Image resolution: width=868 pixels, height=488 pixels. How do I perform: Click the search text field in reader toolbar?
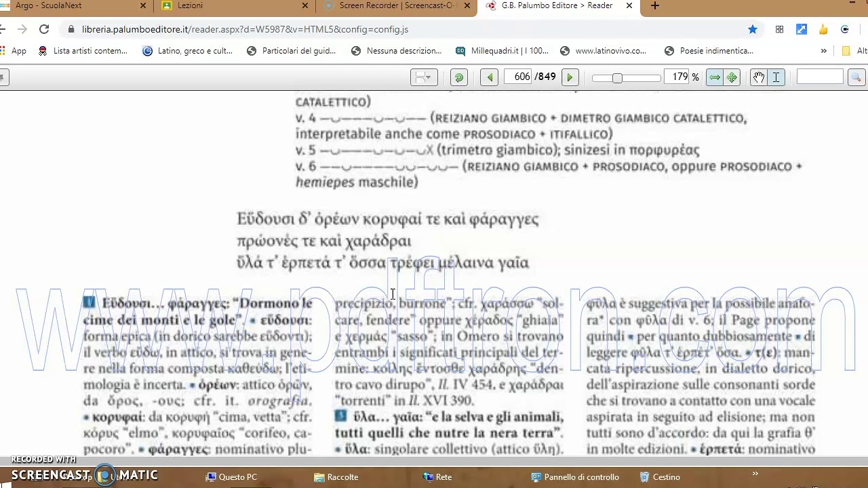tap(819, 77)
